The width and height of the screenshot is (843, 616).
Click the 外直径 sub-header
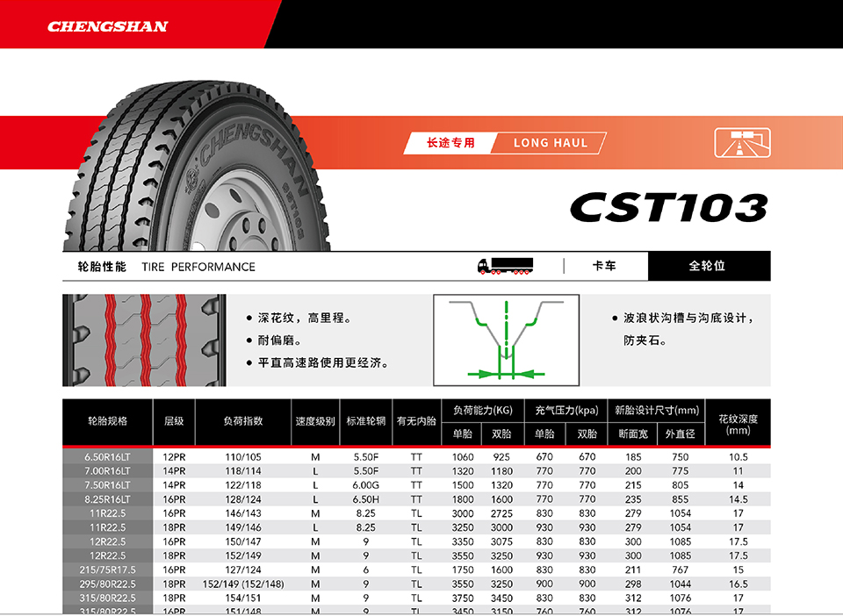click(680, 434)
